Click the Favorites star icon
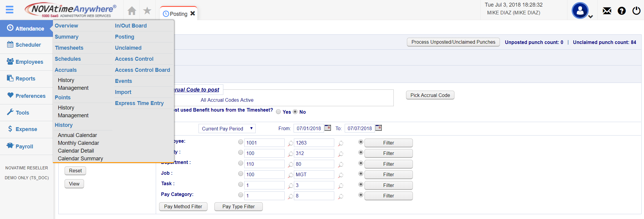644x219 pixels. (x=147, y=11)
